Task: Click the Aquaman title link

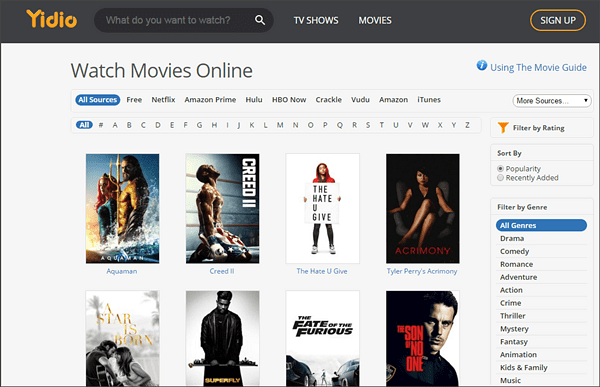Action: coord(122,271)
